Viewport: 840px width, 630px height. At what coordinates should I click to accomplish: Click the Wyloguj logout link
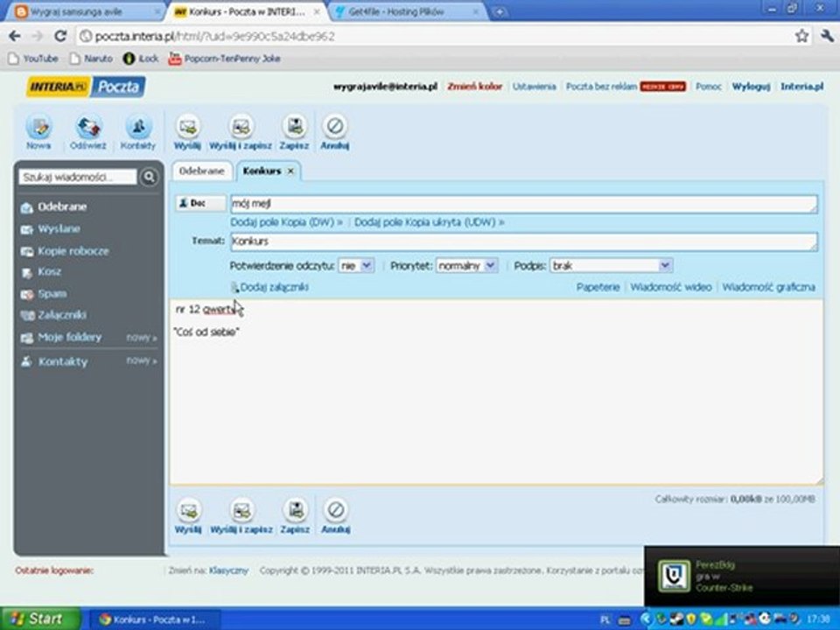pos(751,87)
